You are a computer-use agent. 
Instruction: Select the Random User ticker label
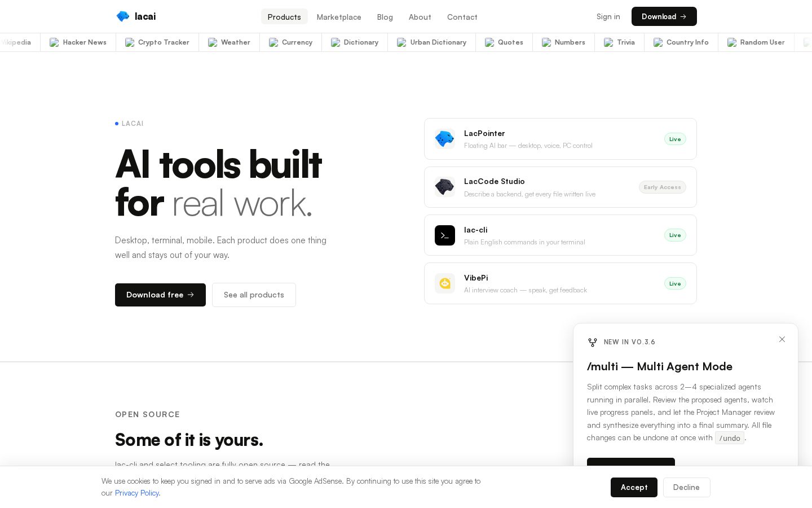tap(762, 42)
